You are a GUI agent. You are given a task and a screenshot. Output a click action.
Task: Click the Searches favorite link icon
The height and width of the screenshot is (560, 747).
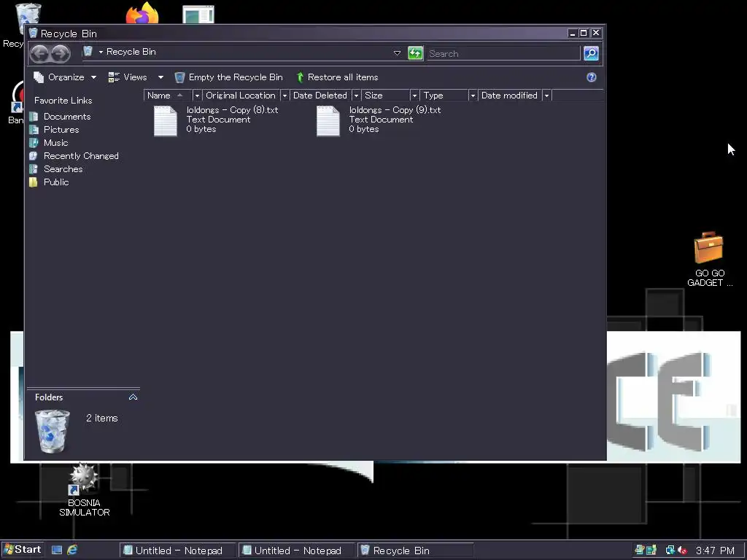pos(34,169)
